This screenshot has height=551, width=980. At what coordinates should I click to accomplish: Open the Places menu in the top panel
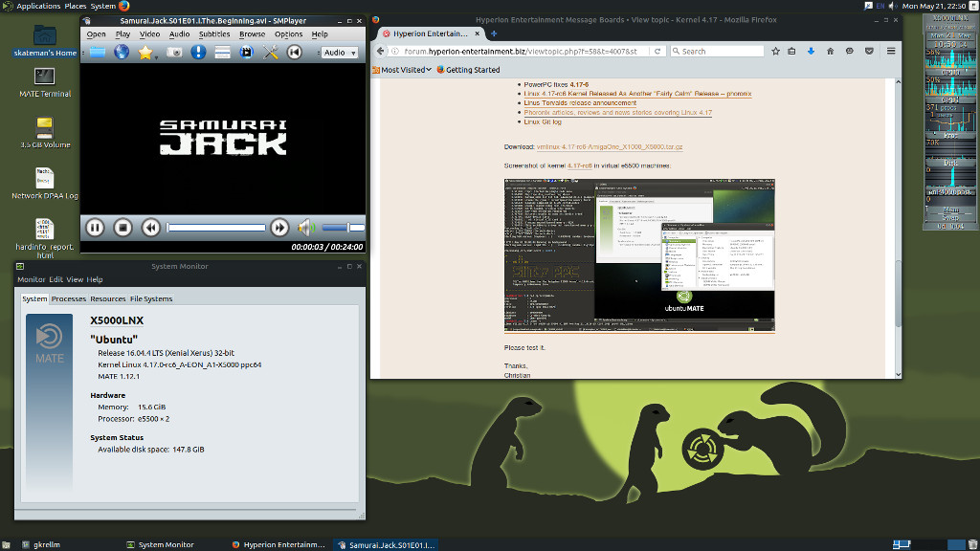click(76, 7)
